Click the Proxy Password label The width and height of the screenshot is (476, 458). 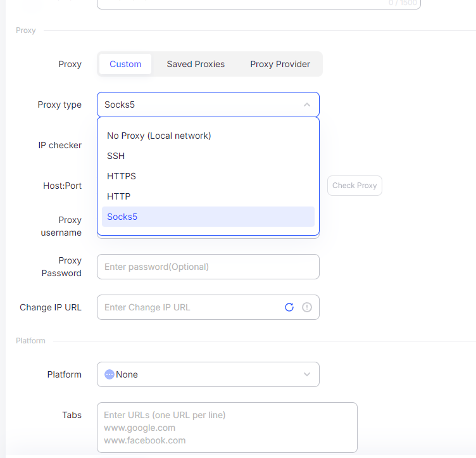(61, 267)
